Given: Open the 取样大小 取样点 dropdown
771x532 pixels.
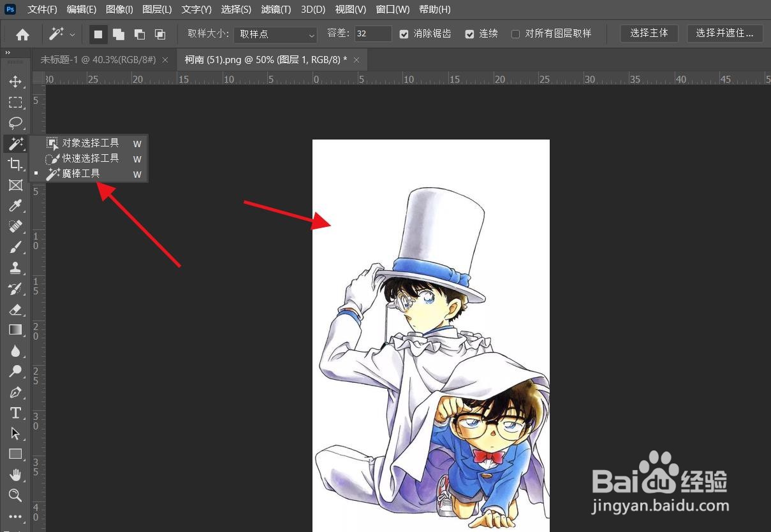Looking at the screenshot, I should [x=275, y=34].
